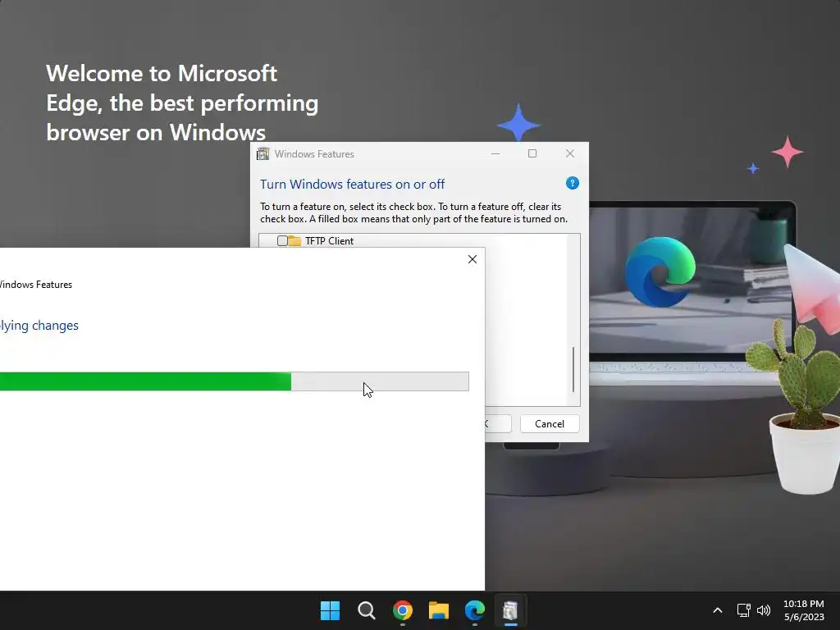Minimize the Windows Features window
The image size is (840, 630).
495,153
